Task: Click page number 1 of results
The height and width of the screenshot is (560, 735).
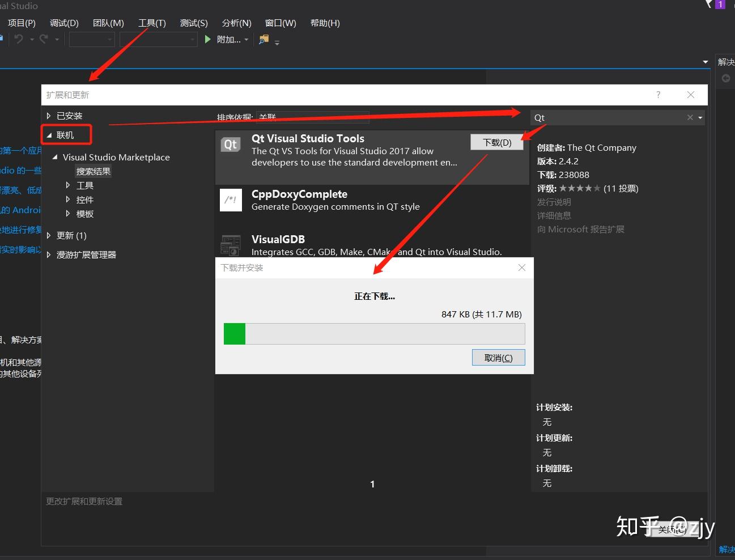Action: pos(372,484)
